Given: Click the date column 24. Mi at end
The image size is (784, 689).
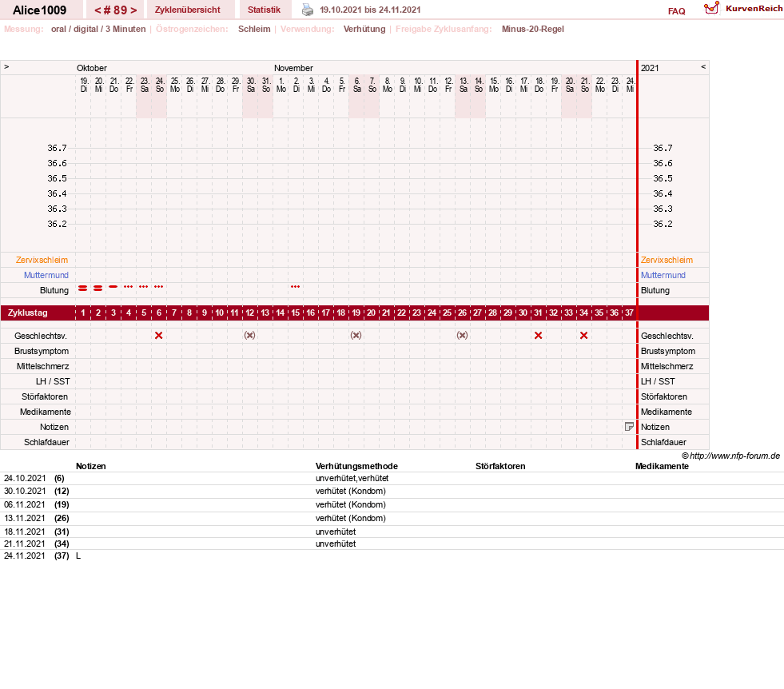Looking at the screenshot, I should (x=630, y=85).
